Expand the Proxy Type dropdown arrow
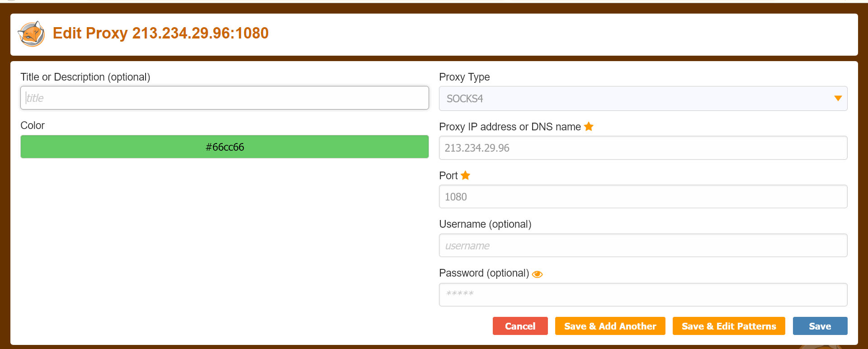The image size is (868, 349). (838, 98)
